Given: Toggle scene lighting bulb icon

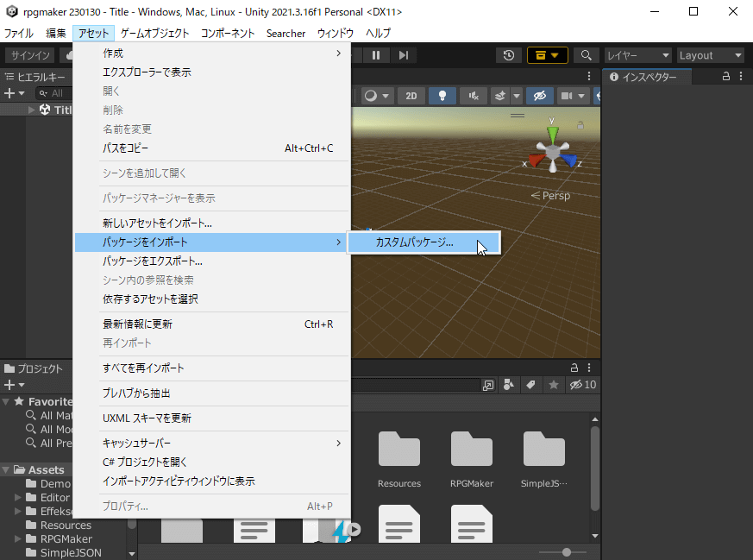Looking at the screenshot, I should click(442, 95).
